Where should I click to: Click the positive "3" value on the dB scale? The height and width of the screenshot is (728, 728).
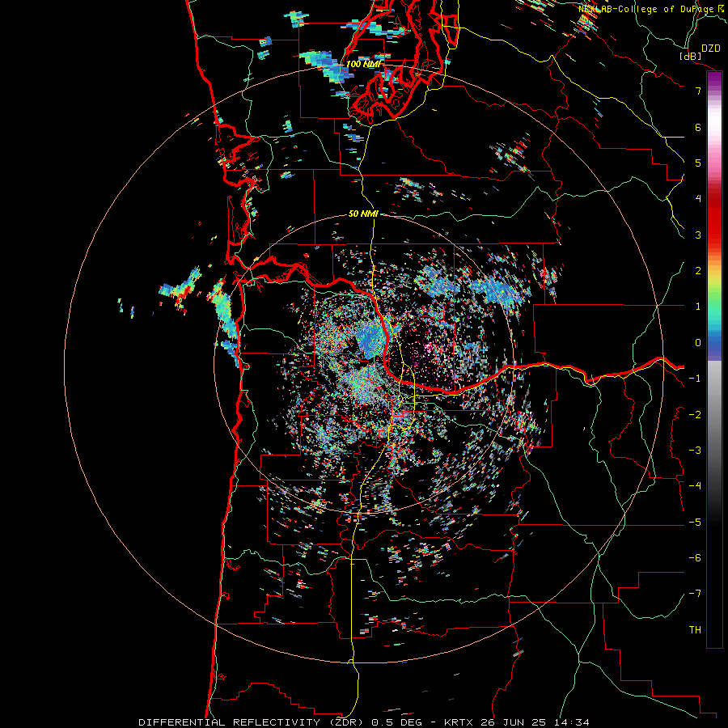pyautogui.click(x=698, y=235)
